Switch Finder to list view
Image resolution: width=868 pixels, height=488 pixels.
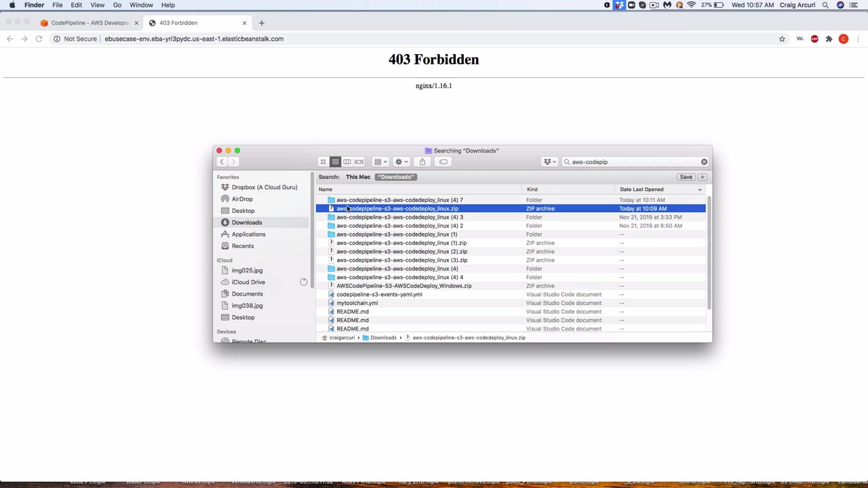[335, 162]
